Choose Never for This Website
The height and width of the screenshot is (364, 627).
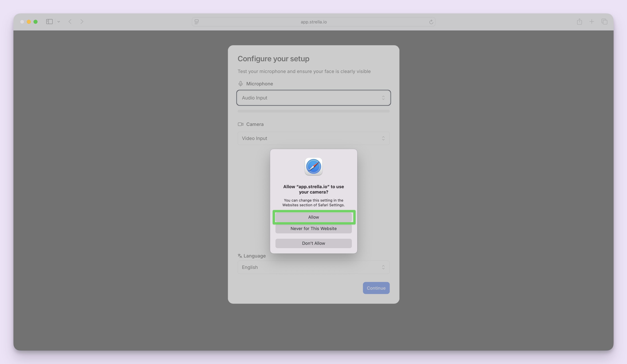click(x=313, y=229)
